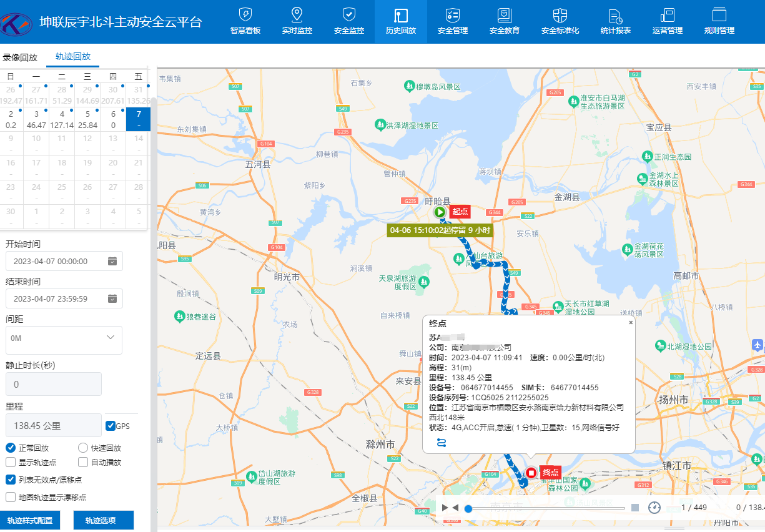Check 地图轨迹显示漂移点 option
Image resolution: width=765 pixels, height=532 pixels.
(11, 498)
